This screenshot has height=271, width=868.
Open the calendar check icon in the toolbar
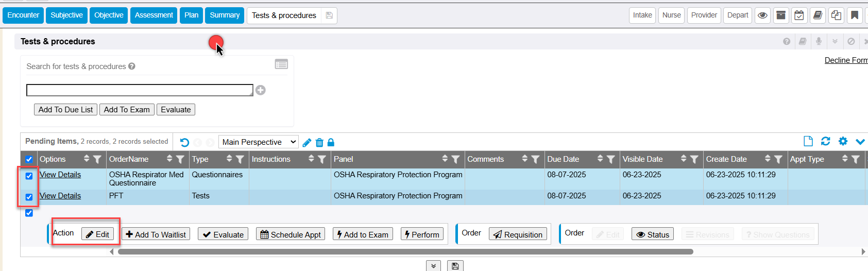(799, 15)
